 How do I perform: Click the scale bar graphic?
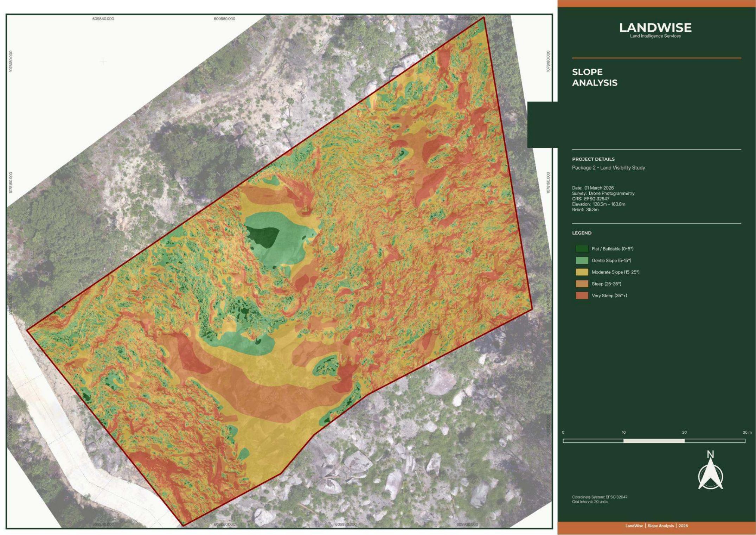click(x=654, y=441)
